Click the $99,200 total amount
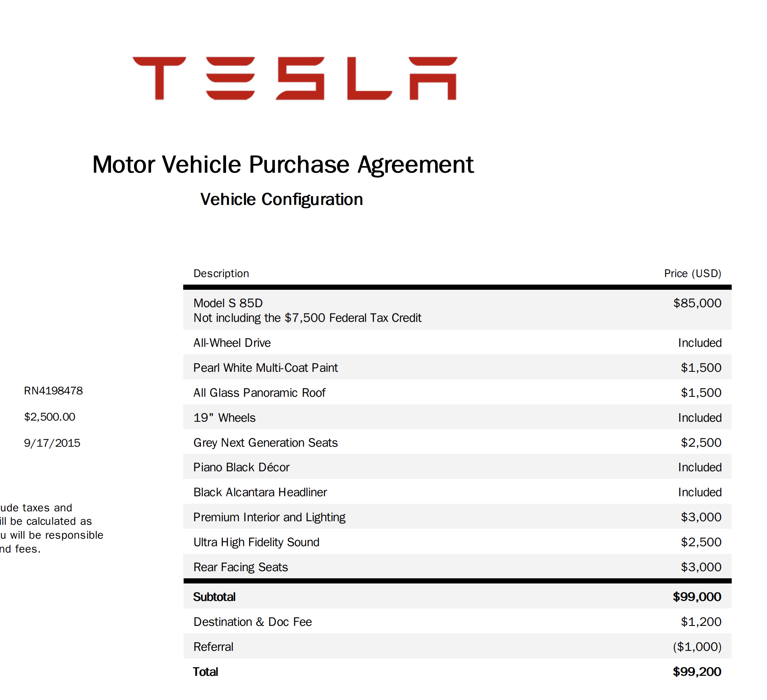 (696, 672)
